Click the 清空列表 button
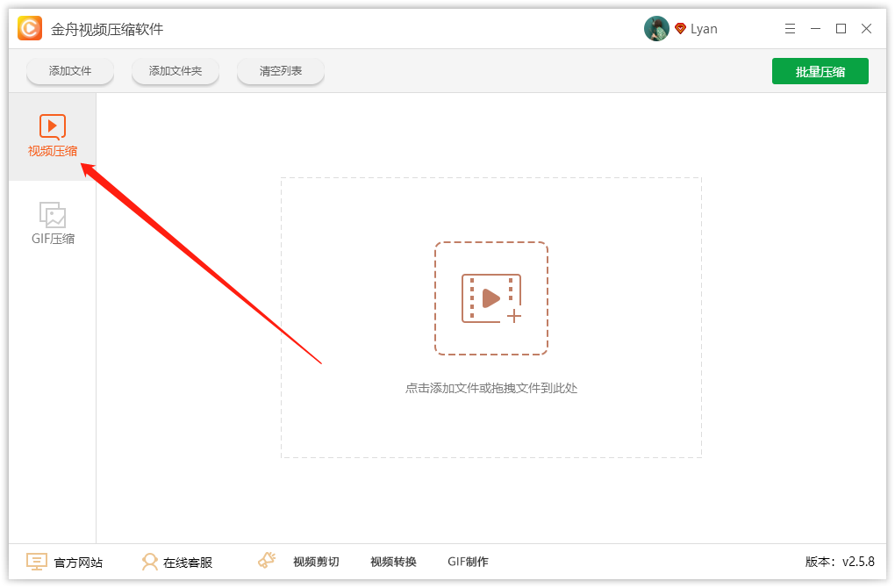Screen dimensions: 895x588 280,71
